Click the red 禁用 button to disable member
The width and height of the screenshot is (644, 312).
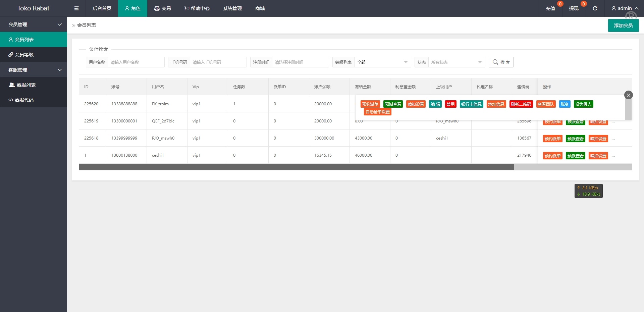(x=450, y=104)
